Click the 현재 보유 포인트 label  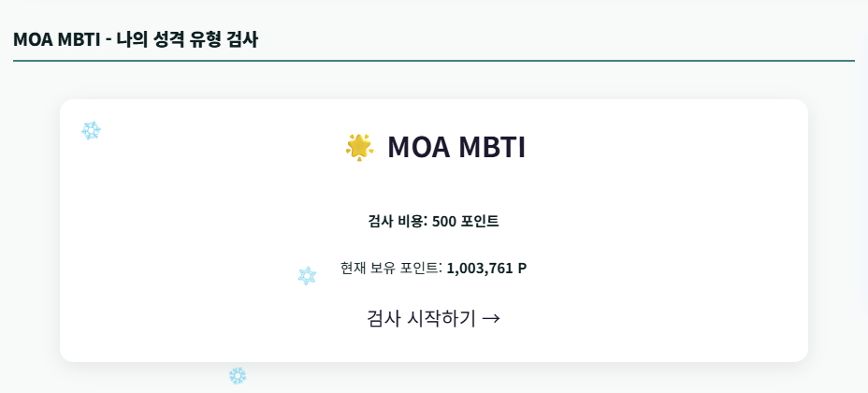coord(390,268)
